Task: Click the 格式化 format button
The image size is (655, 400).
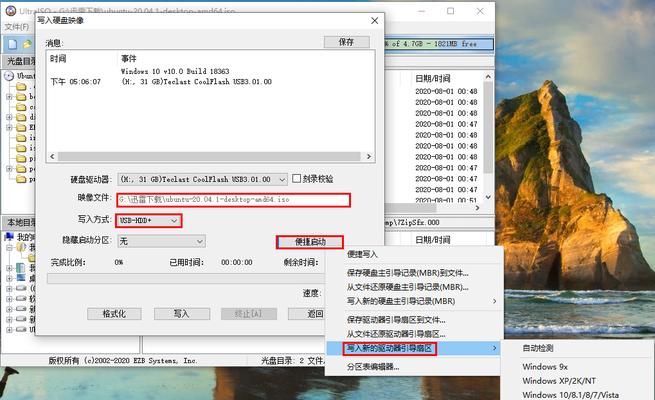Action: click(x=114, y=314)
